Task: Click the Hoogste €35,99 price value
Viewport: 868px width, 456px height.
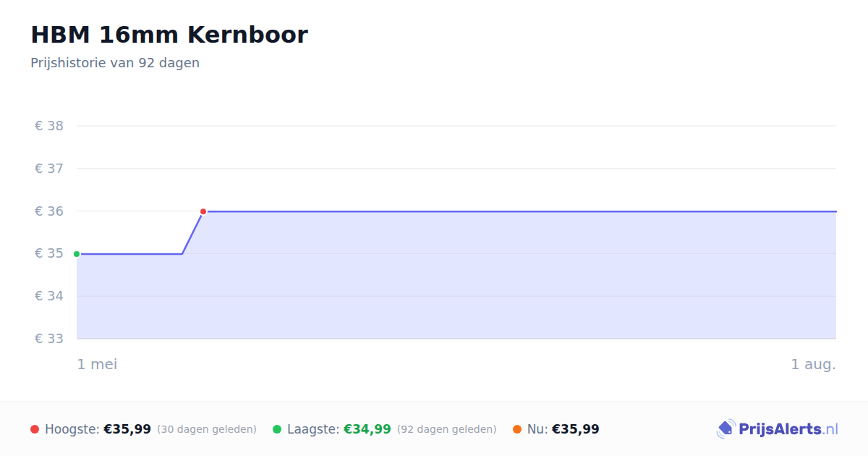Action: pyautogui.click(x=127, y=429)
